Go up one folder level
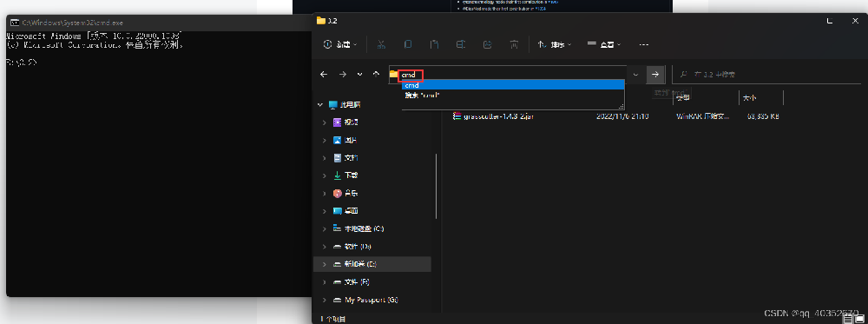This screenshot has width=868, height=324. (x=377, y=74)
